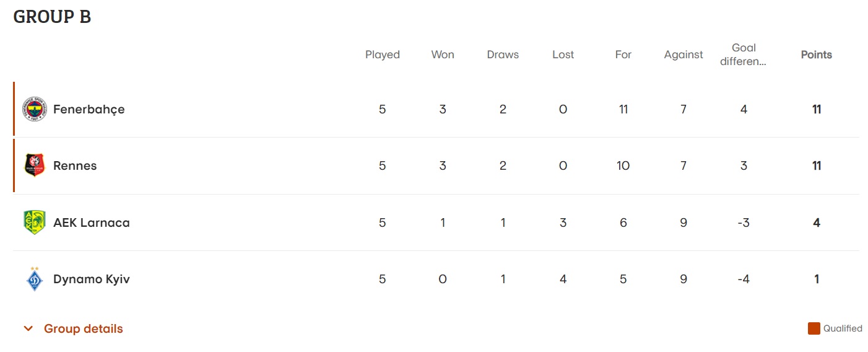
Task: Click the orange Qualified legend swatch
Action: pos(814,328)
